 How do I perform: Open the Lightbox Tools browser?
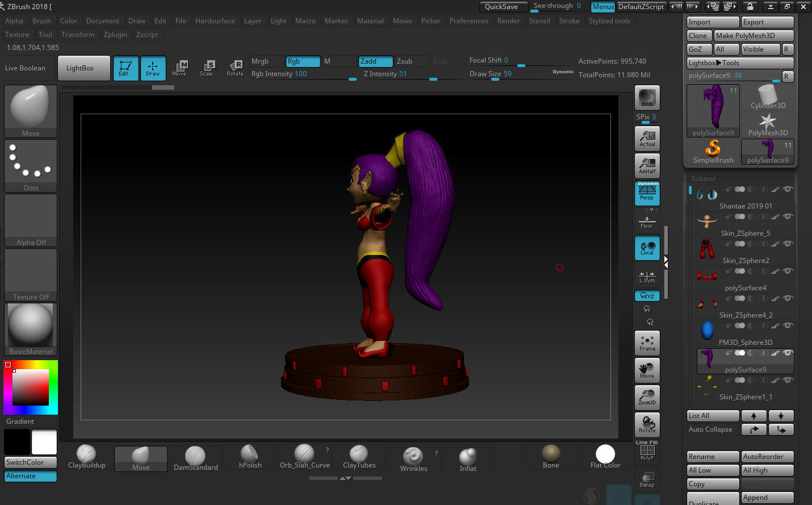pyautogui.click(x=740, y=63)
